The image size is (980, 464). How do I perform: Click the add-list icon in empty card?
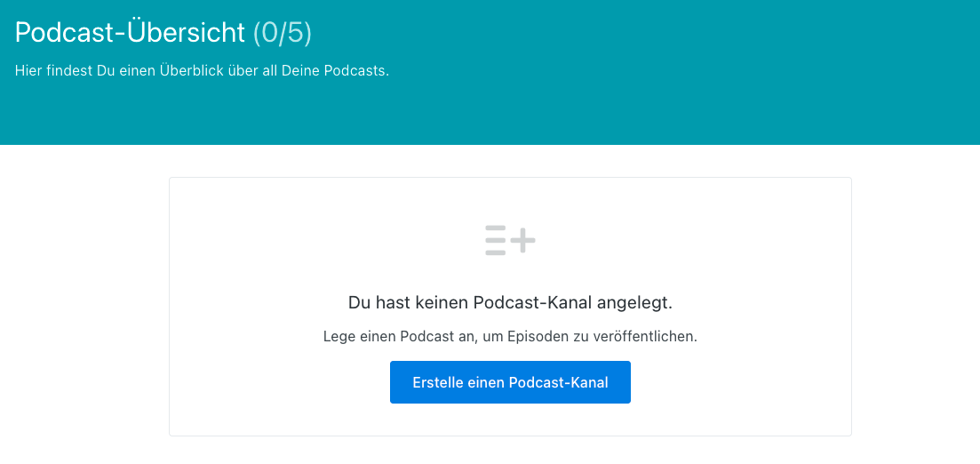click(x=510, y=240)
